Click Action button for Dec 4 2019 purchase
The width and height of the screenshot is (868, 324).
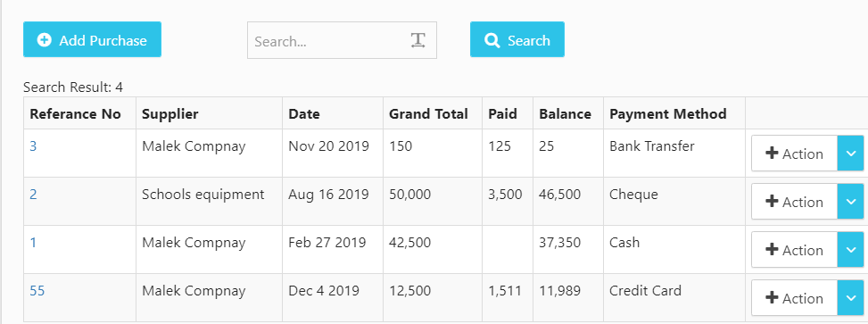click(x=794, y=298)
